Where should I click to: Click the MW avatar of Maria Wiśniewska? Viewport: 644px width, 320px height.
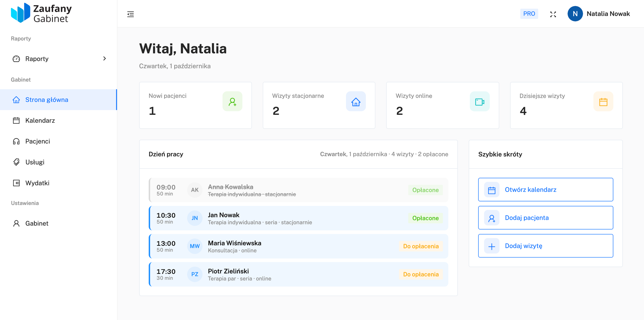pyautogui.click(x=194, y=246)
